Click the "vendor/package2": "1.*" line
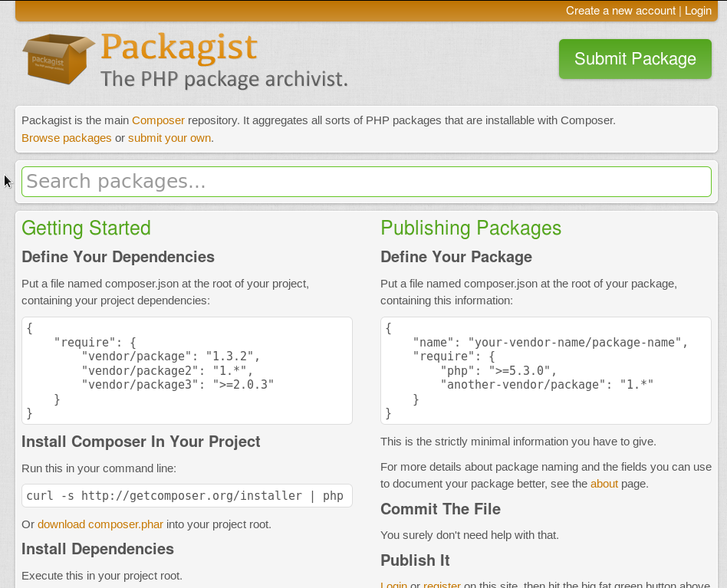The image size is (727, 588). pyautogui.click(x=167, y=371)
